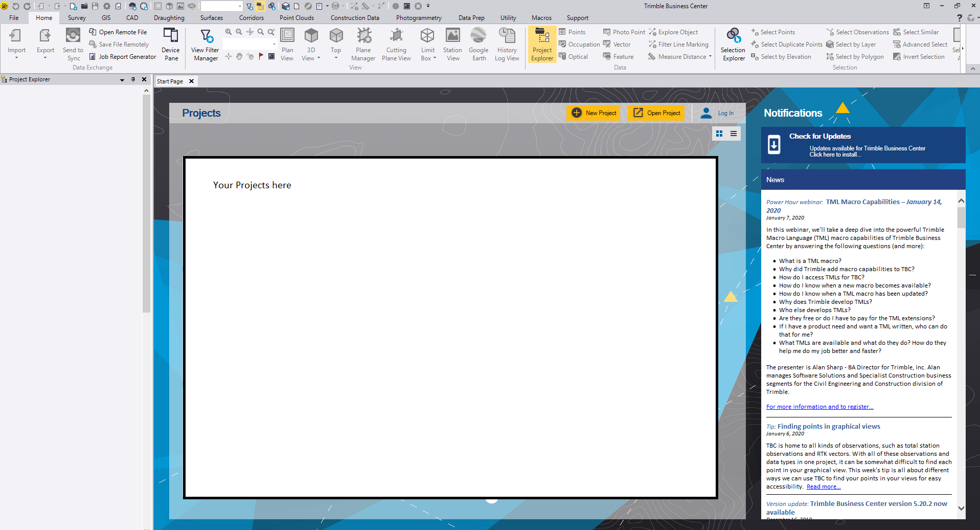This screenshot has height=530, width=980.
Task: Activate the Explore Object tool
Action: click(x=673, y=32)
